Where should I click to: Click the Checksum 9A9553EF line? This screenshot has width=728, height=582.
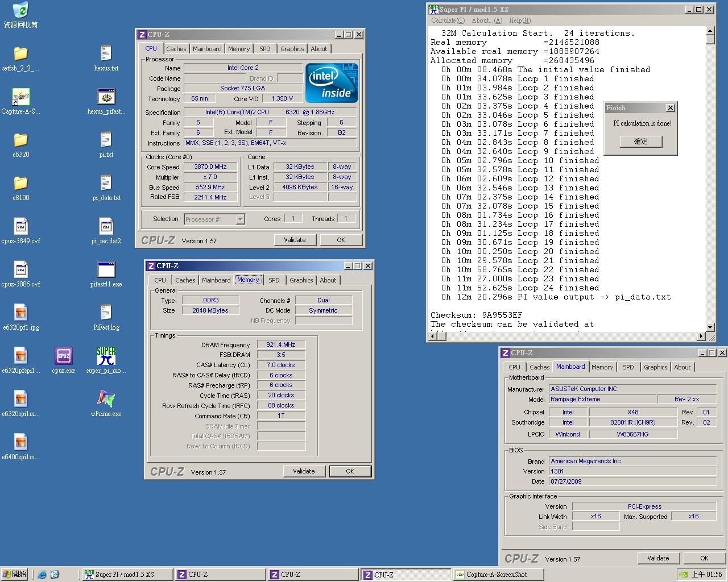(476, 315)
